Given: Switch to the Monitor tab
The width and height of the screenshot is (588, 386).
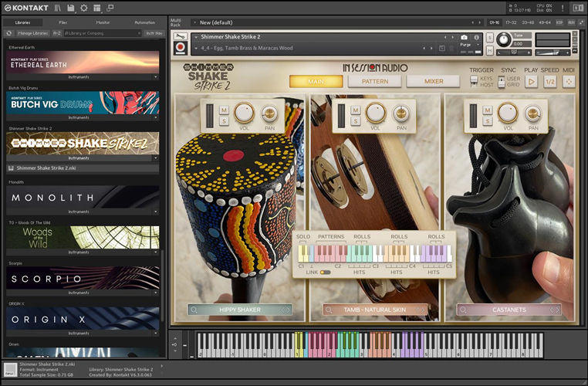Looking at the screenshot, I should (x=103, y=22).
